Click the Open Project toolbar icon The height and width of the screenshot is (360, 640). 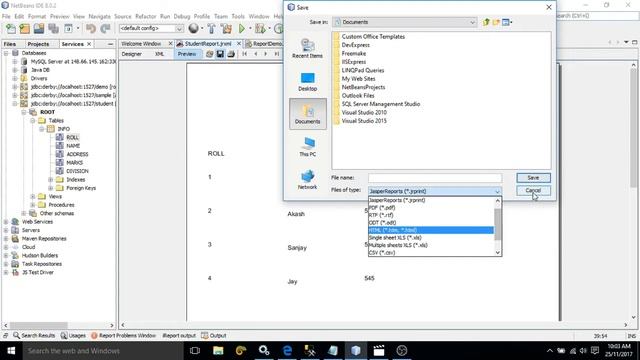39,29
